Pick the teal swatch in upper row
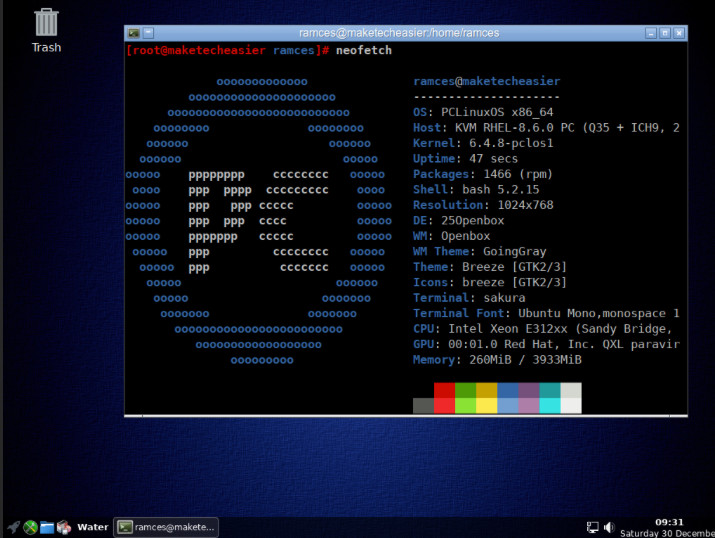 pos(550,390)
